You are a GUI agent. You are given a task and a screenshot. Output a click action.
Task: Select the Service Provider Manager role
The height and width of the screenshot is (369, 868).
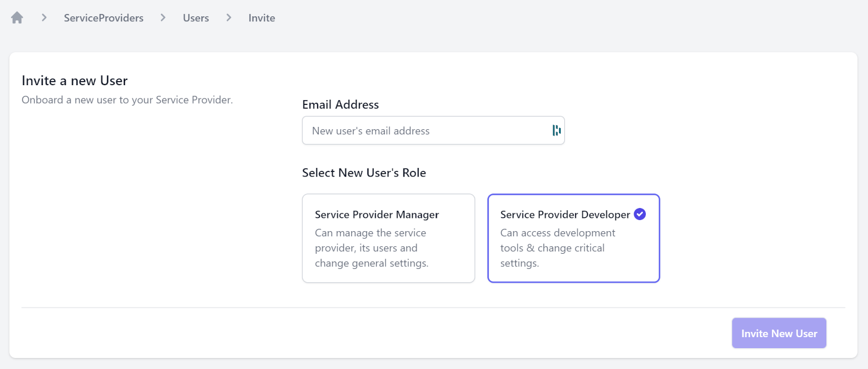388,238
